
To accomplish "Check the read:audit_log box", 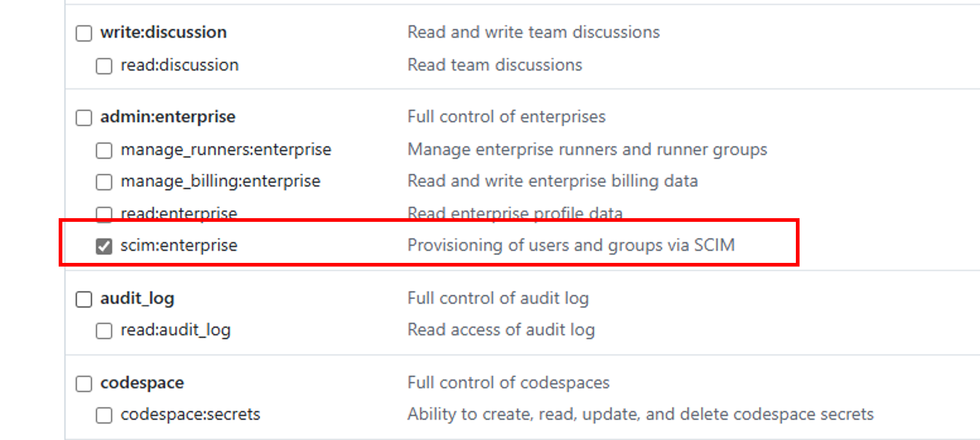I will 104,330.
